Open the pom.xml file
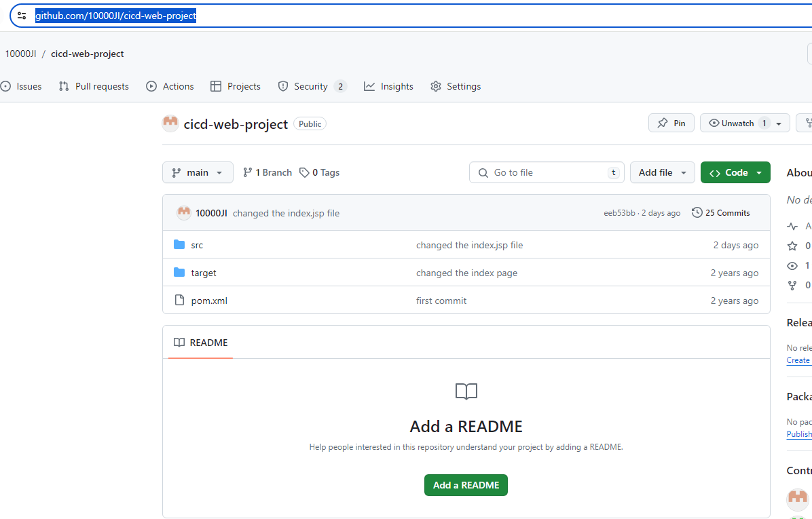The width and height of the screenshot is (812, 519). pos(209,301)
